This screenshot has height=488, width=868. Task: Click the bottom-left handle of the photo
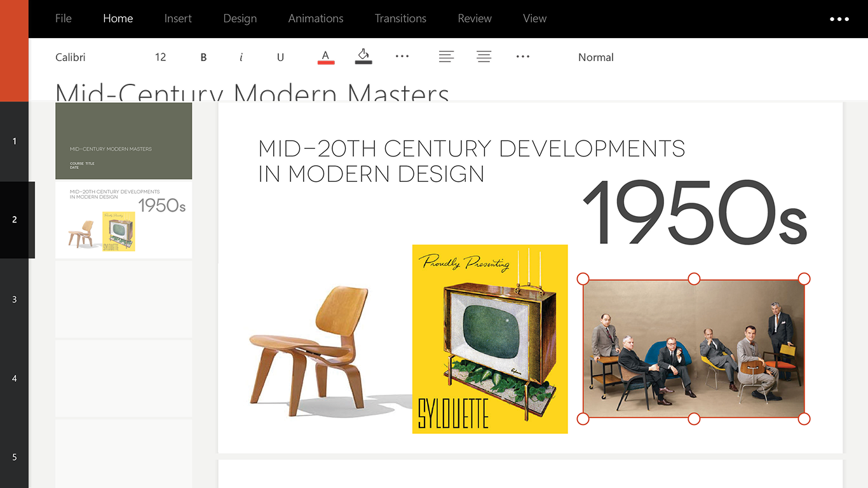pyautogui.click(x=583, y=419)
